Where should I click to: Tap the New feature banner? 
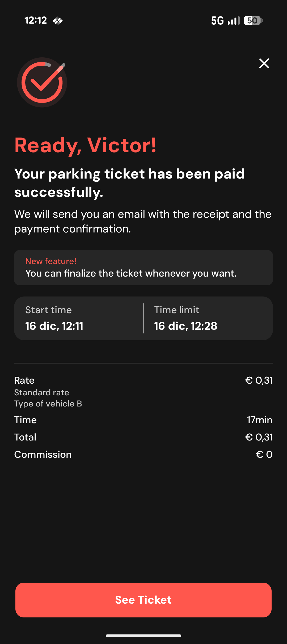click(143, 268)
